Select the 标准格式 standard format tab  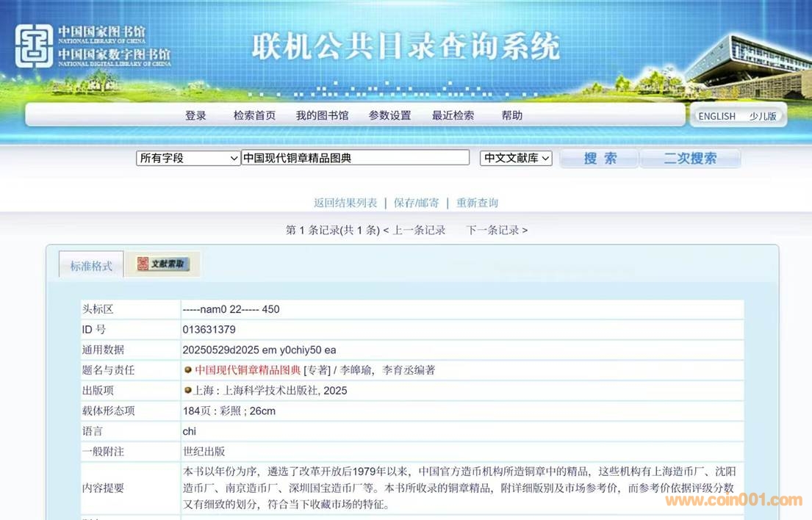tap(91, 266)
